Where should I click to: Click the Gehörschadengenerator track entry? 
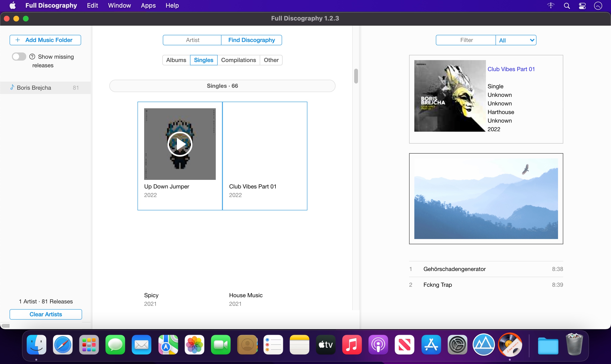point(485,269)
